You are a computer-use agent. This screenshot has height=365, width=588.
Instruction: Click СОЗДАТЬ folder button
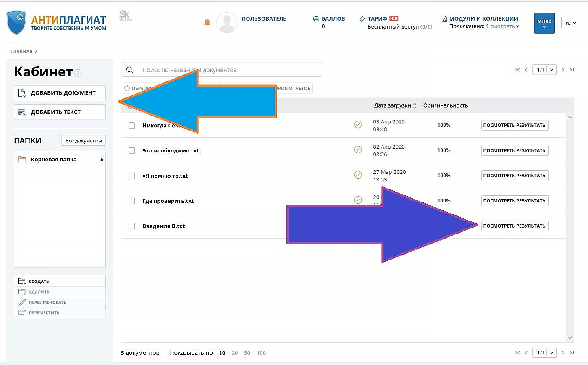pos(60,281)
